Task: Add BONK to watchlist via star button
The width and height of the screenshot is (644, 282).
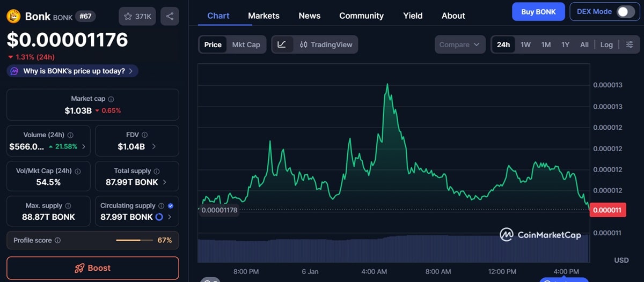Action: (137, 17)
